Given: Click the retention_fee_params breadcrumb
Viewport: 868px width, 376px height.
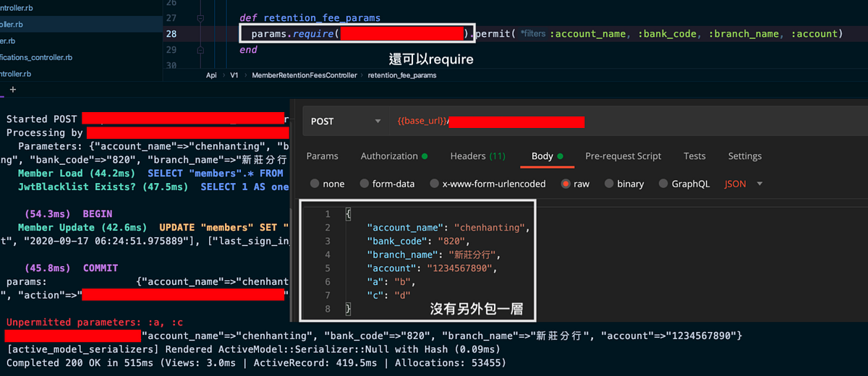Looking at the screenshot, I should pos(402,75).
